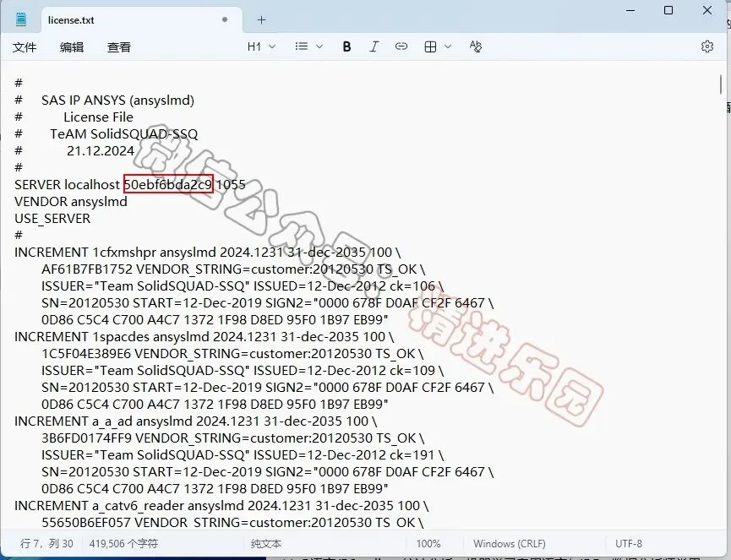Image resolution: width=731 pixels, height=560 pixels.
Task: Click 'INCREMENT a_a_ad' line
Action: [196, 421]
